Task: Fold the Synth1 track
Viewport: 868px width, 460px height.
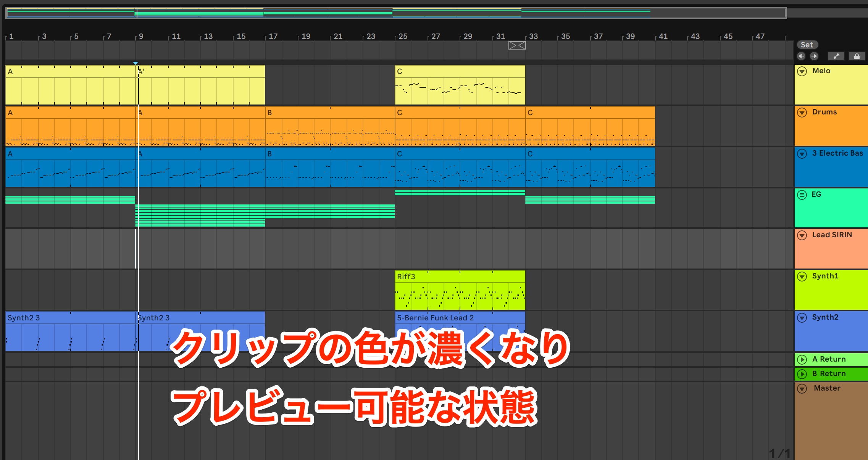Action: coord(802,277)
